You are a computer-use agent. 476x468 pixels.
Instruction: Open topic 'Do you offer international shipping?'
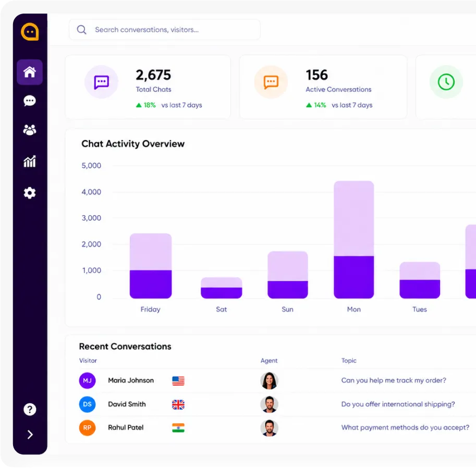pos(398,404)
